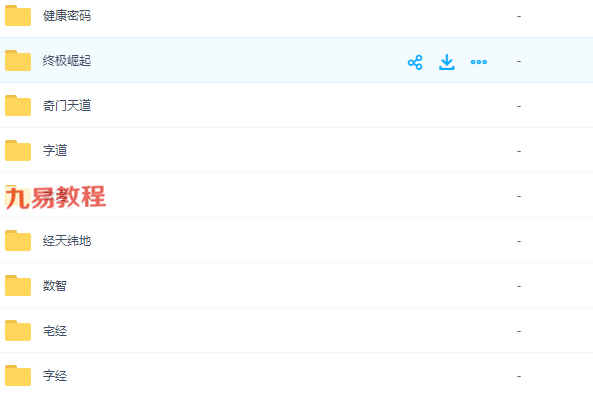Download the 终极崛起 folder
The width and height of the screenshot is (593, 393).
[x=447, y=62]
